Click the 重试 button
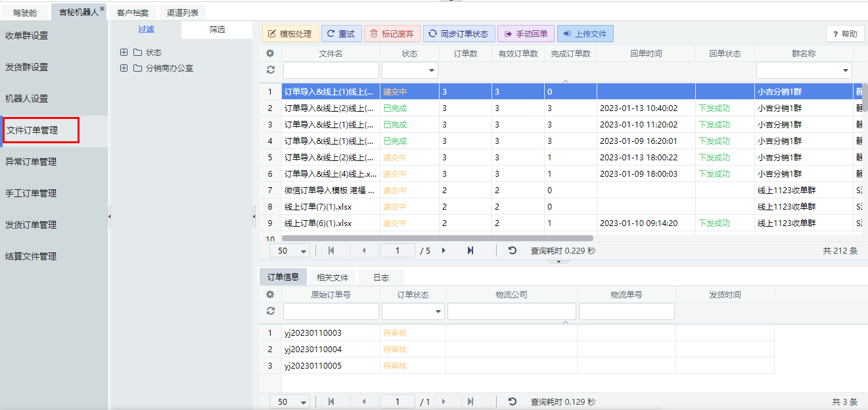The height and width of the screenshot is (410, 868). coord(341,34)
